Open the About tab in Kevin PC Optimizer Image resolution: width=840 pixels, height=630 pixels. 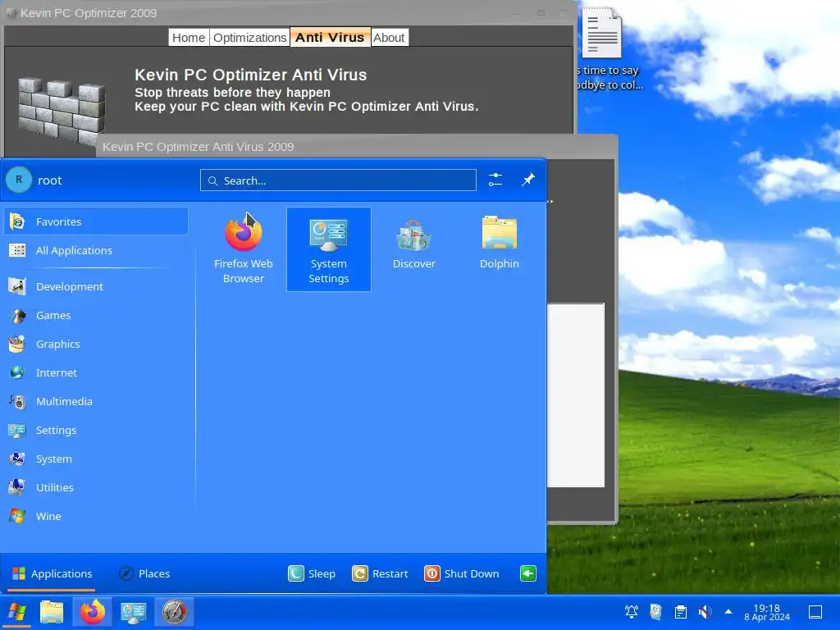tap(389, 38)
